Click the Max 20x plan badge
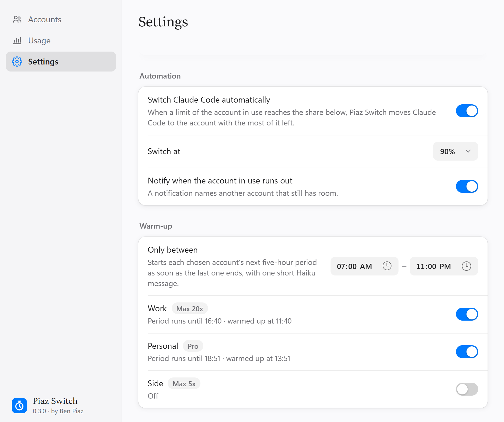504x422 pixels. pos(190,309)
